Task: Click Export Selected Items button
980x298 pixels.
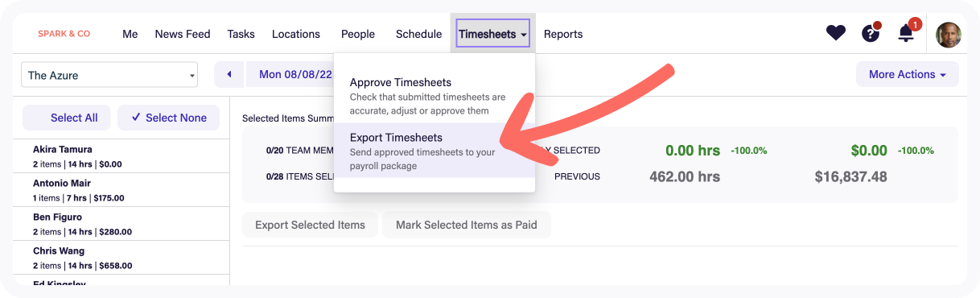Action: click(x=311, y=225)
